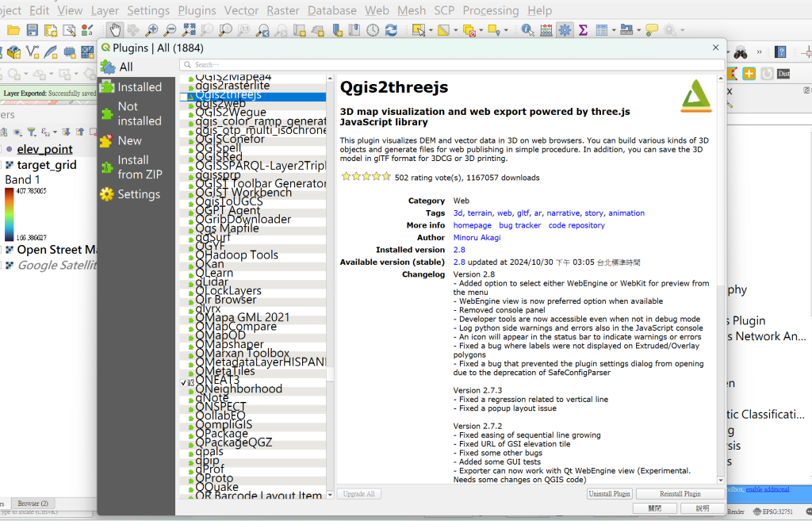
Task: Open the bug tracker link
Action: [520, 225]
